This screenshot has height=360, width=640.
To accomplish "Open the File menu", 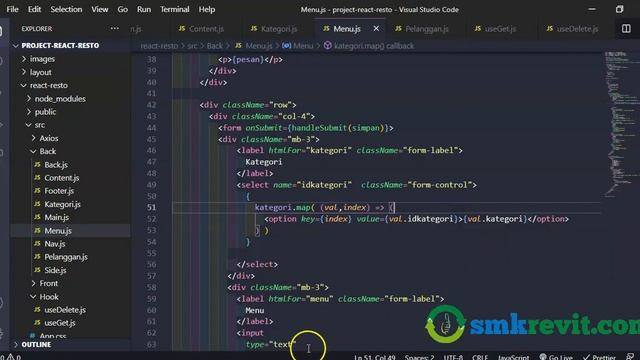I will pos(12,9).
